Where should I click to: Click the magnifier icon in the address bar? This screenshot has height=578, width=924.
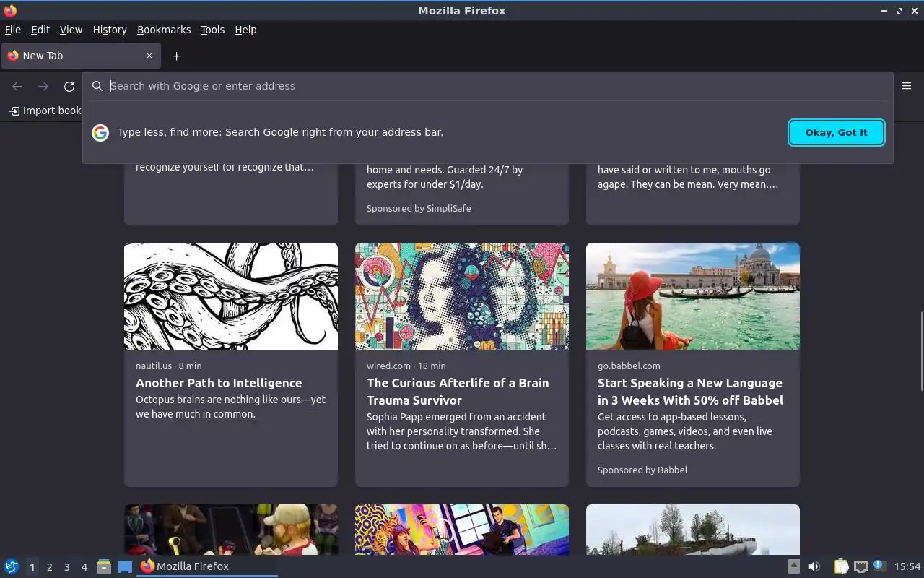point(97,86)
